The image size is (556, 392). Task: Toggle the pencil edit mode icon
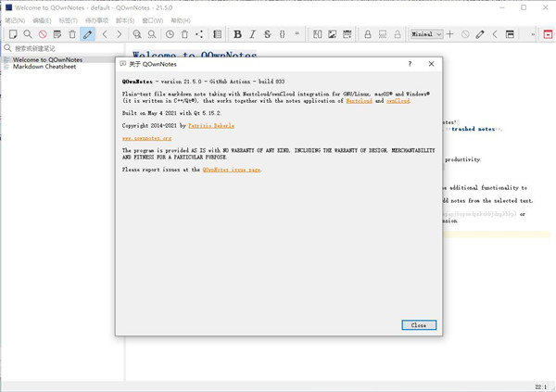point(87,34)
